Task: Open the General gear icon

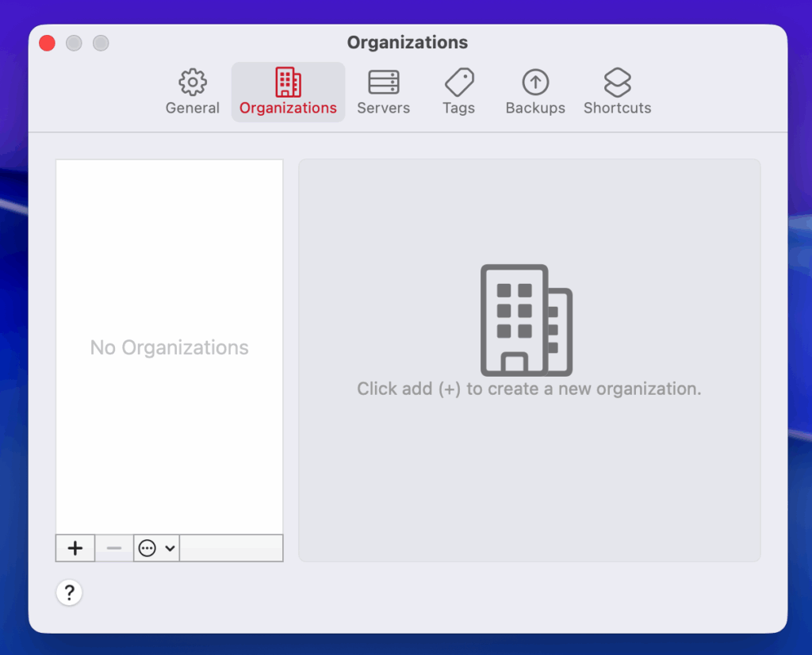Action: tap(193, 82)
